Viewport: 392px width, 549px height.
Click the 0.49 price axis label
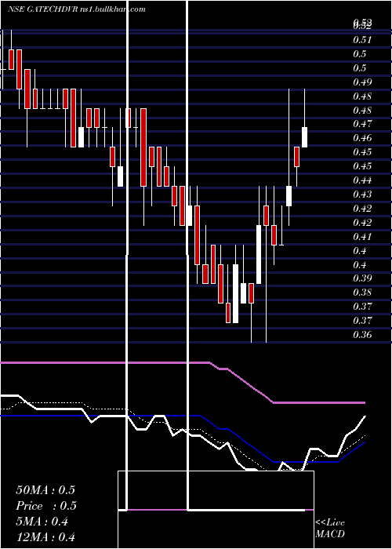362,82
